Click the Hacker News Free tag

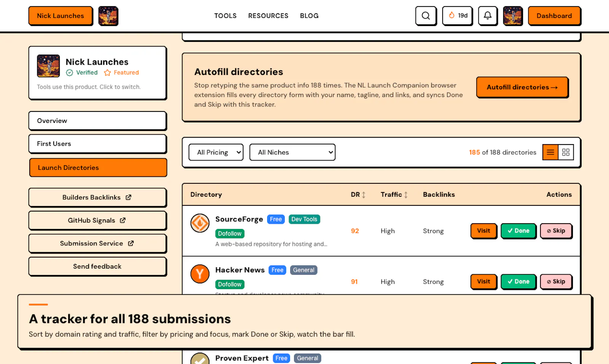coord(277,270)
